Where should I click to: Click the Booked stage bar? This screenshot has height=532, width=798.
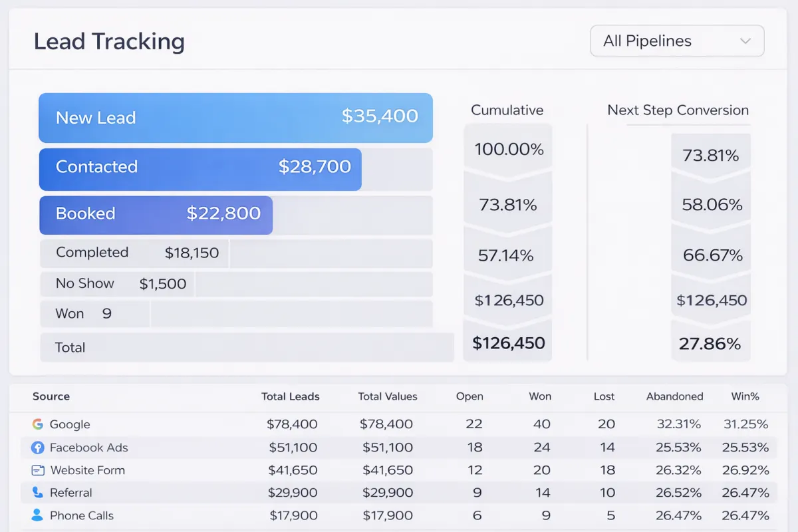click(x=156, y=215)
